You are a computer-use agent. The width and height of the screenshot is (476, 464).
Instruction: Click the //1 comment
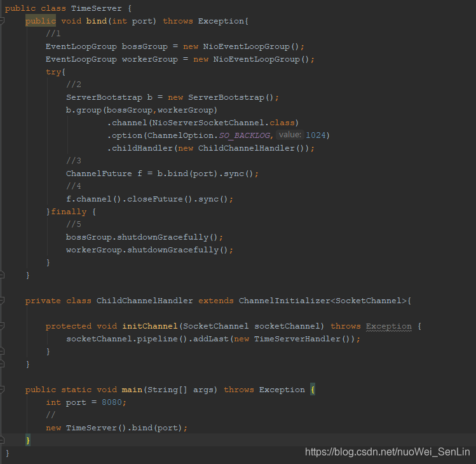click(53, 34)
